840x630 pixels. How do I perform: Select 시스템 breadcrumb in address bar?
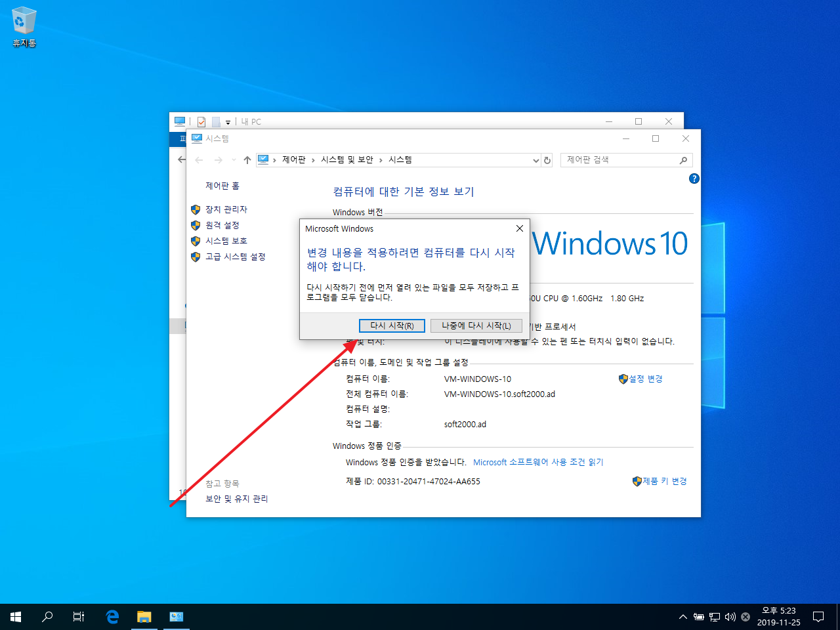400,159
